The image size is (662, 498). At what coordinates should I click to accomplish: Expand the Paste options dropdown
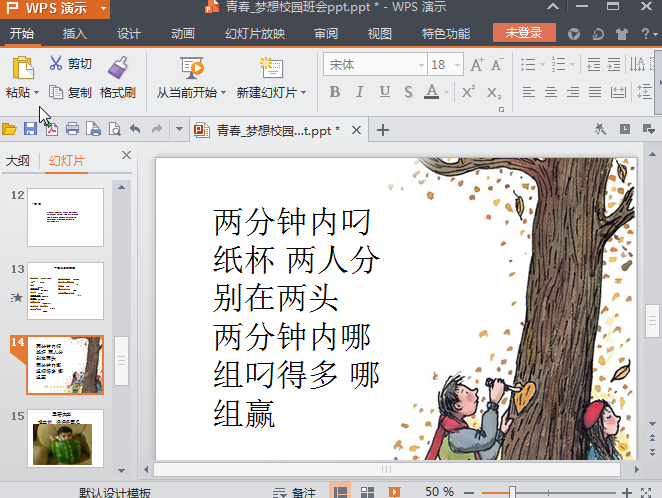pos(36,92)
